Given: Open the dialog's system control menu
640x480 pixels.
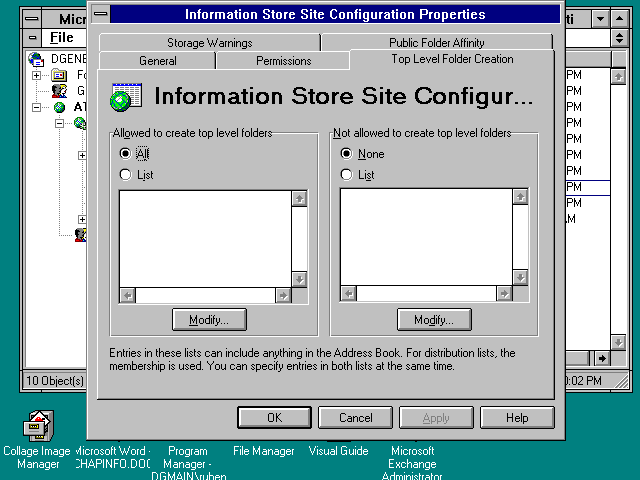Looking at the screenshot, I should coord(100,14).
